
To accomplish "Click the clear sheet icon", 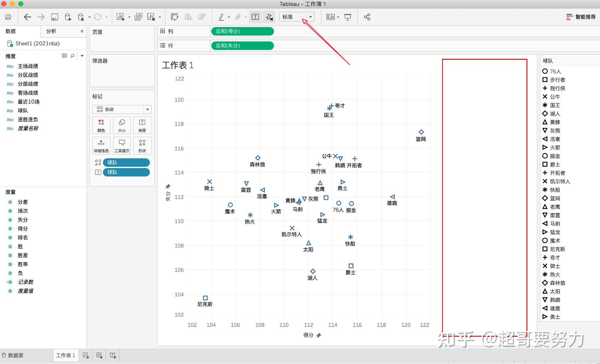I will click(151, 17).
